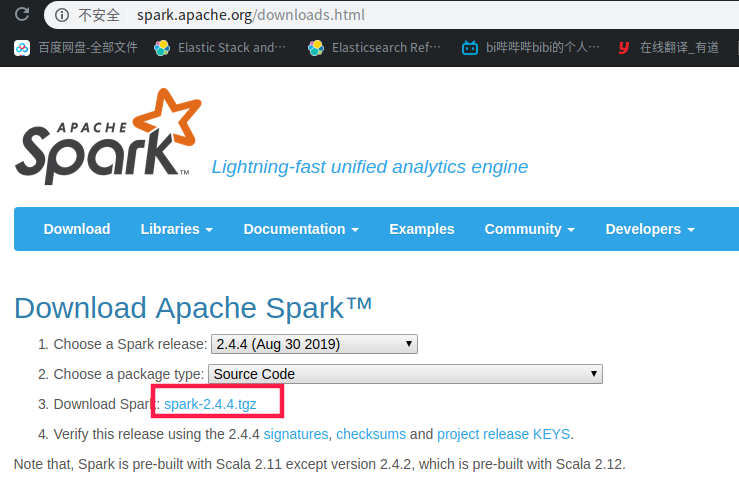The height and width of the screenshot is (485, 739).
Task: Expand the Developers menu
Action: coord(650,229)
